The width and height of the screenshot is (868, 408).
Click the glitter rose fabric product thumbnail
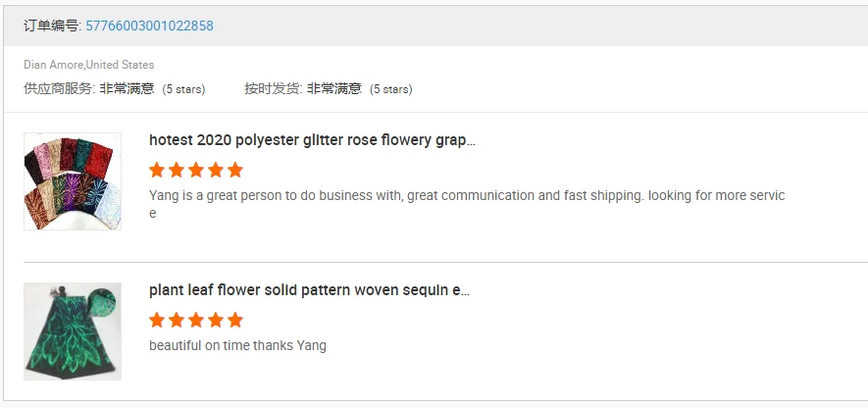pyautogui.click(x=73, y=181)
